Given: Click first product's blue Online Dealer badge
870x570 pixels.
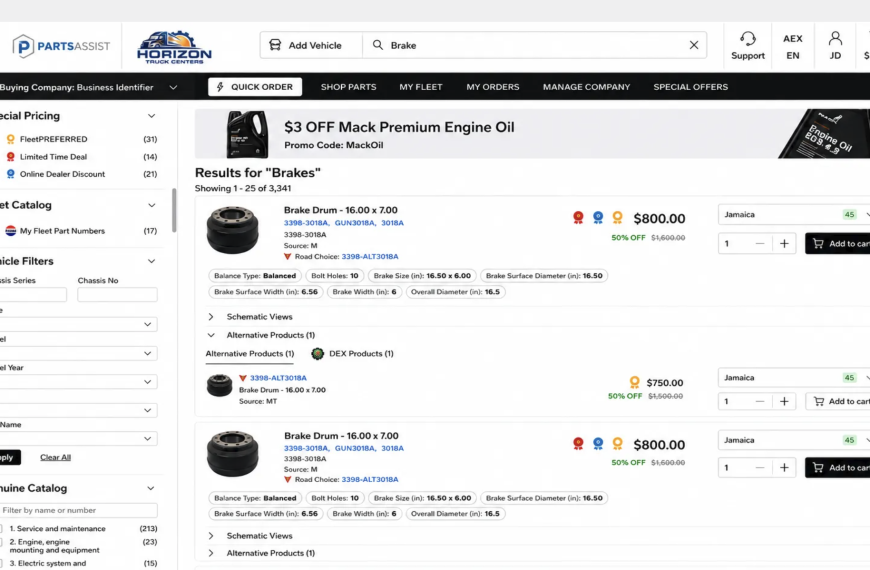Looking at the screenshot, I should [598, 218].
